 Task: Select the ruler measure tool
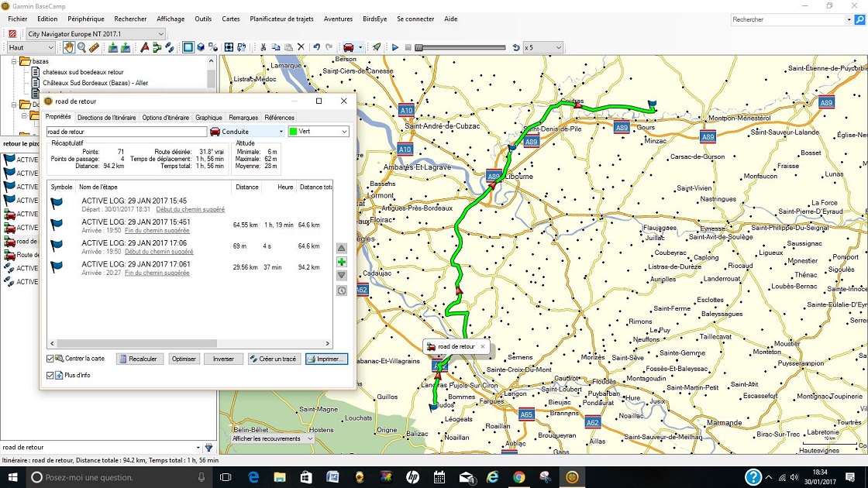click(94, 48)
